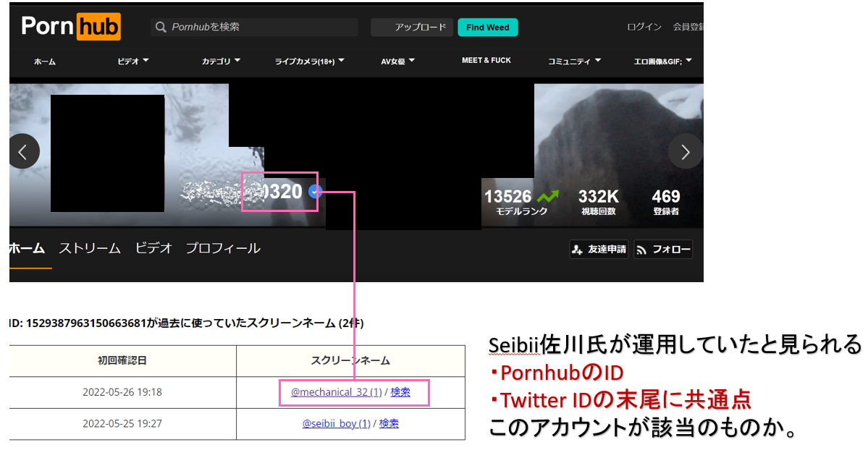Click the magnifier icon in the search bar
Viewport: 868px width, 471px height.
pyautogui.click(x=161, y=27)
